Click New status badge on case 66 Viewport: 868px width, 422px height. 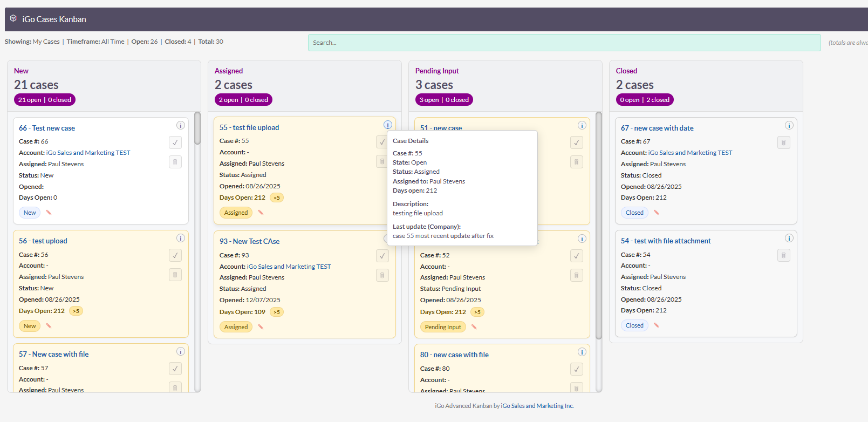tap(30, 213)
